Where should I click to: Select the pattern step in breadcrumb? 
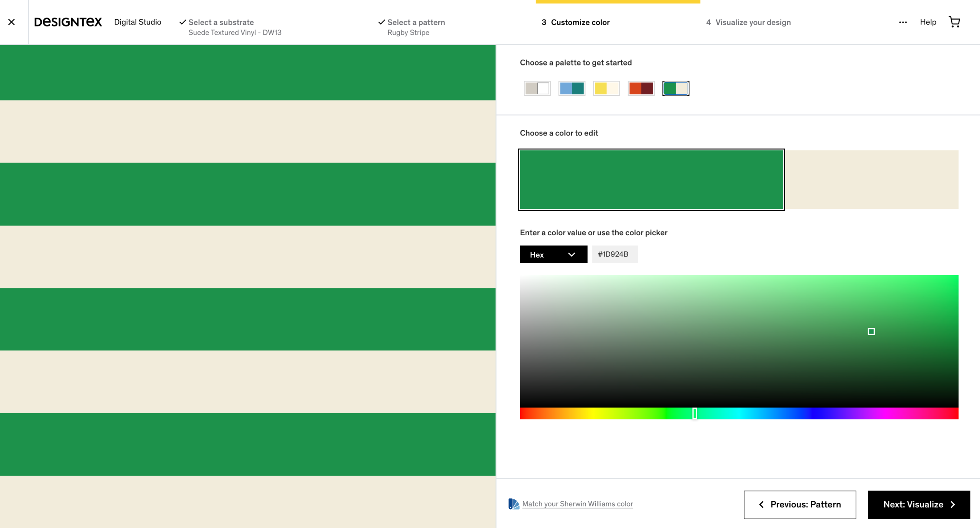click(415, 22)
